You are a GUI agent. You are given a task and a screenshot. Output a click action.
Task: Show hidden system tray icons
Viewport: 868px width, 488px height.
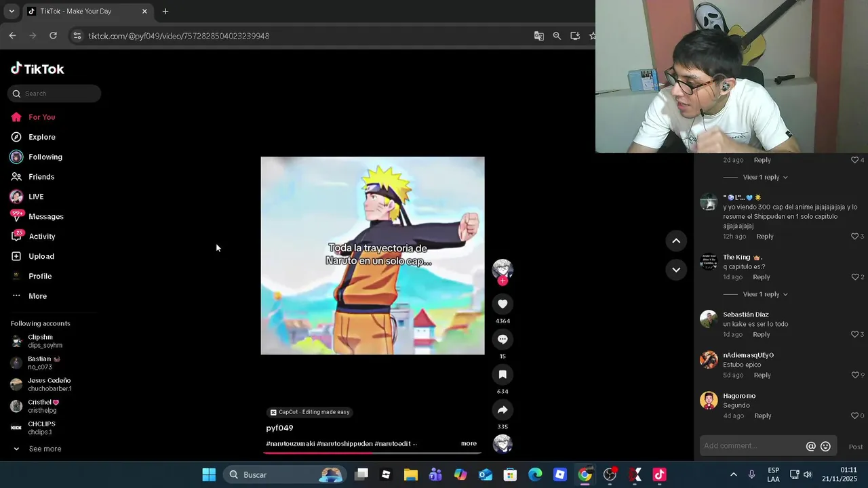[x=733, y=474]
